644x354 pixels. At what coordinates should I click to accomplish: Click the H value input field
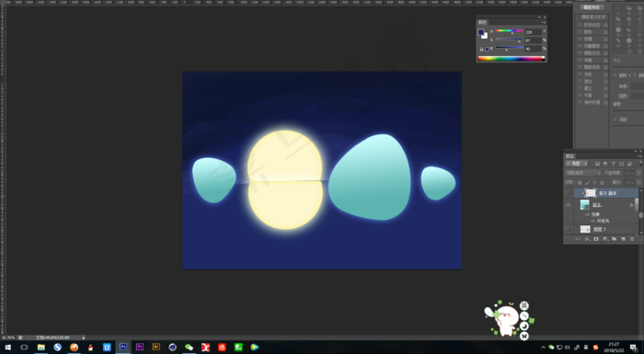pos(533,31)
